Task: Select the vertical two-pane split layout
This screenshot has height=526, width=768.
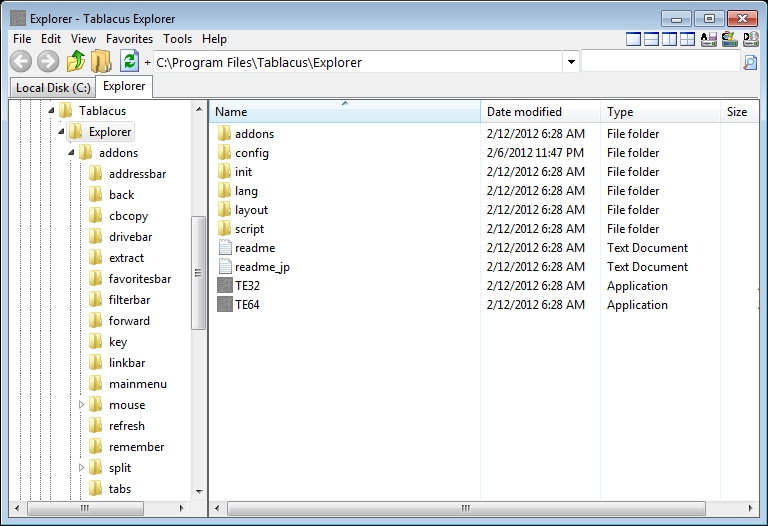Action: point(669,39)
